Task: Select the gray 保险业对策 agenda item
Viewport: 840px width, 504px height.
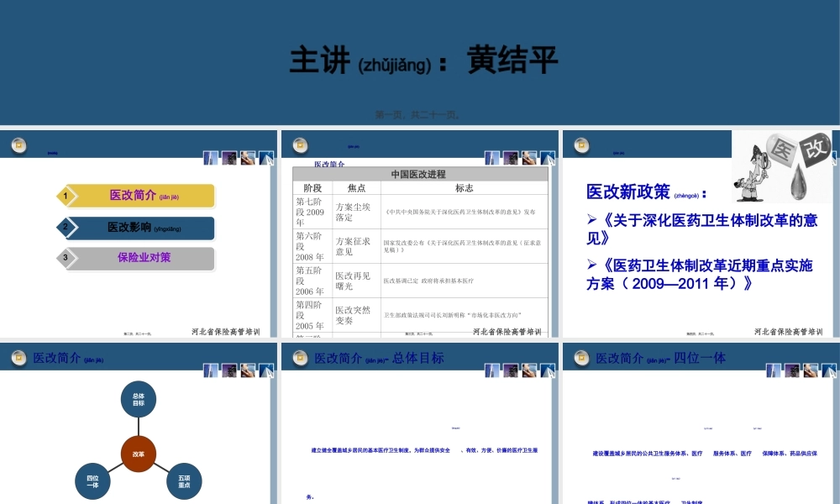Action: (143, 259)
